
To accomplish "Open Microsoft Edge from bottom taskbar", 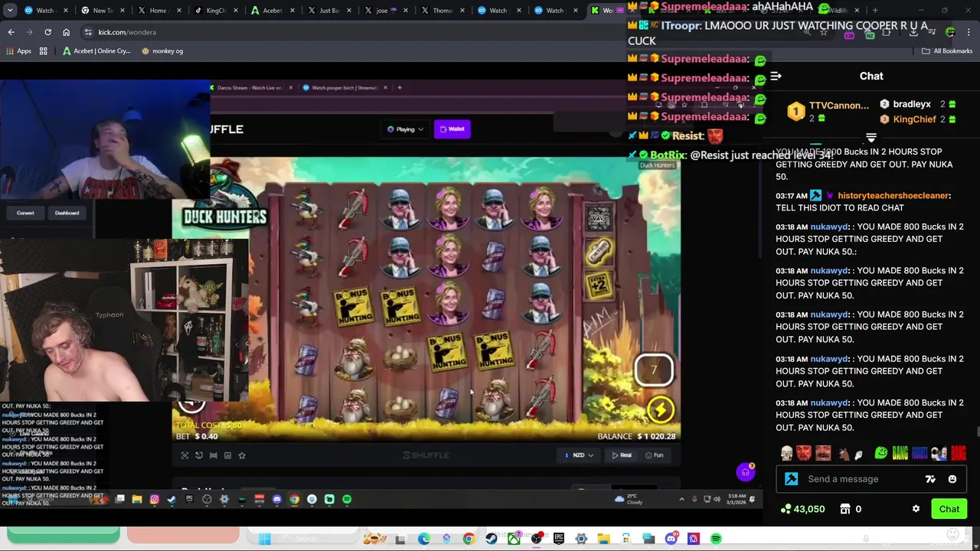I will coord(423,539).
